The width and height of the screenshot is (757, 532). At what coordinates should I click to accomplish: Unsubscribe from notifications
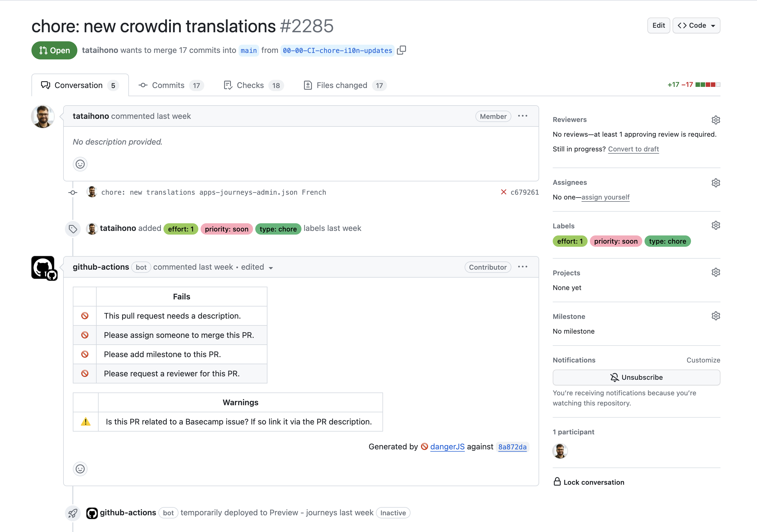click(x=636, y=377)
